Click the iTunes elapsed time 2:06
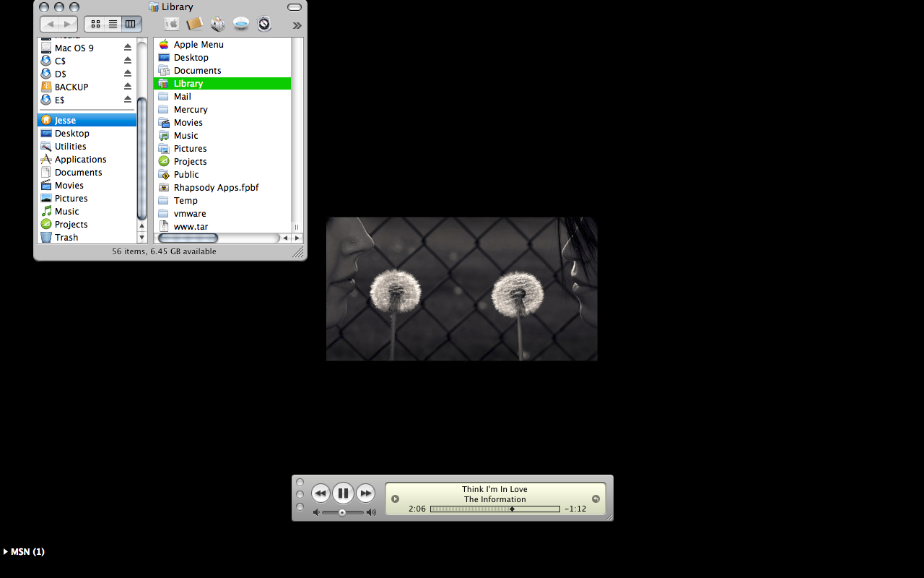 (417, 509)
